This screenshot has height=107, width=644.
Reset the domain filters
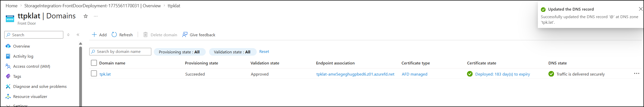pyautogui.click(x=264, y=52)
